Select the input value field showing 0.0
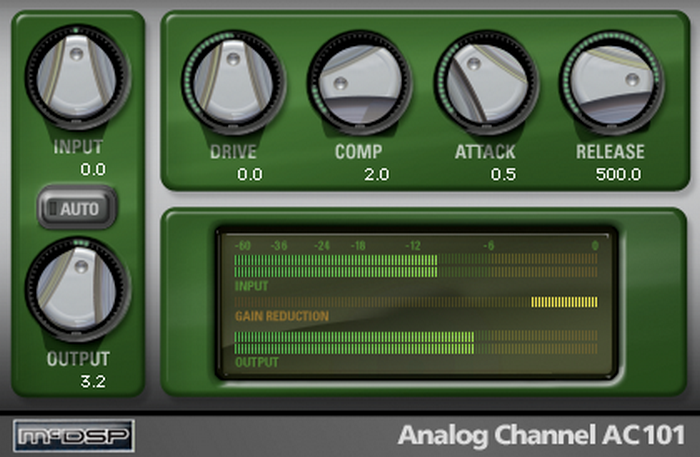The image size is (700, 457). click(93, 169)
